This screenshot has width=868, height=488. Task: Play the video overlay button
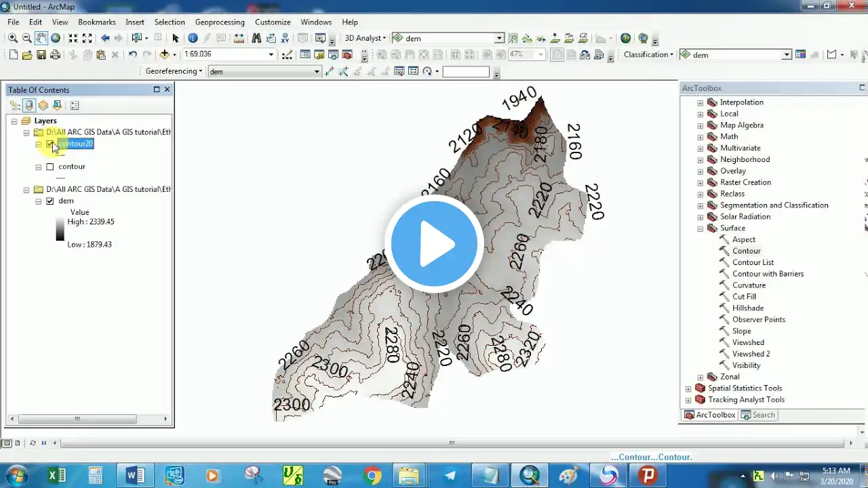[x=434, y=243]
